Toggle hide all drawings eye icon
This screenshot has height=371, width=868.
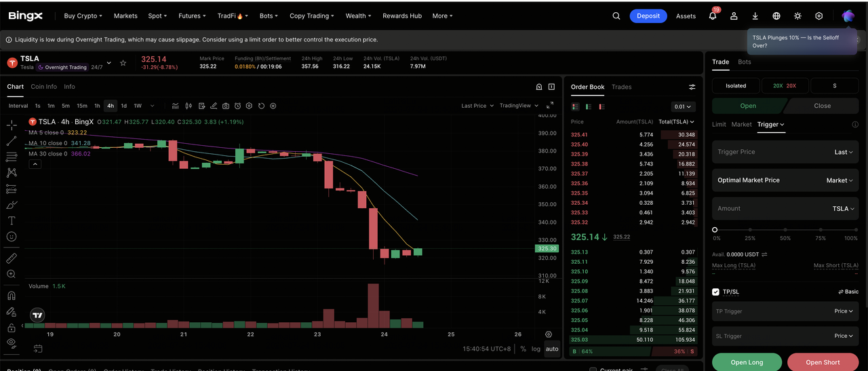[x=12, y=343]
